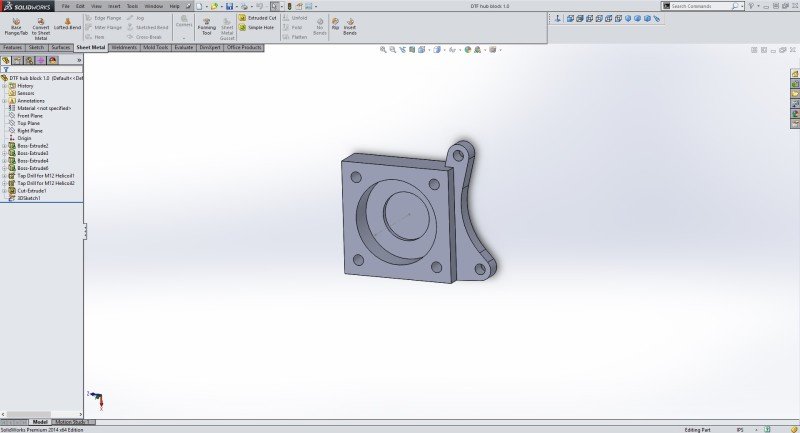Viewport: 800px width, 433px height.
Task: Open the Forming Tool command
Action: coord(207,27)
